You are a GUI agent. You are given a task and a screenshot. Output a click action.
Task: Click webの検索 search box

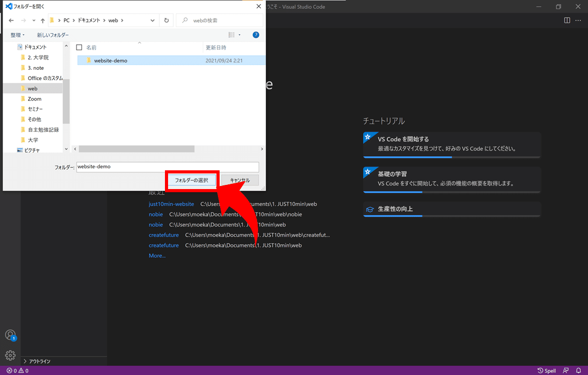point(220,20)
